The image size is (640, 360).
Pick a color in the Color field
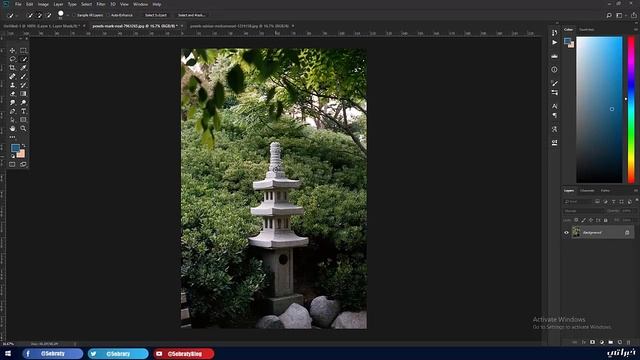point(599,110)
